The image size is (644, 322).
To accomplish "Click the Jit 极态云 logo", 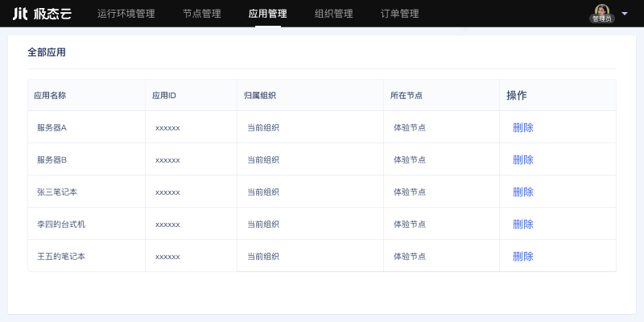I will pyautogui.click(x=42, y=14).
